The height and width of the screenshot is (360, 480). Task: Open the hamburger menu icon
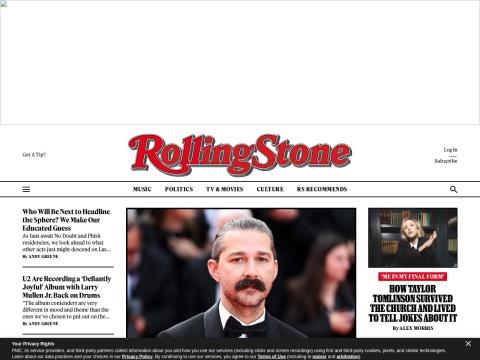point(26,189)
